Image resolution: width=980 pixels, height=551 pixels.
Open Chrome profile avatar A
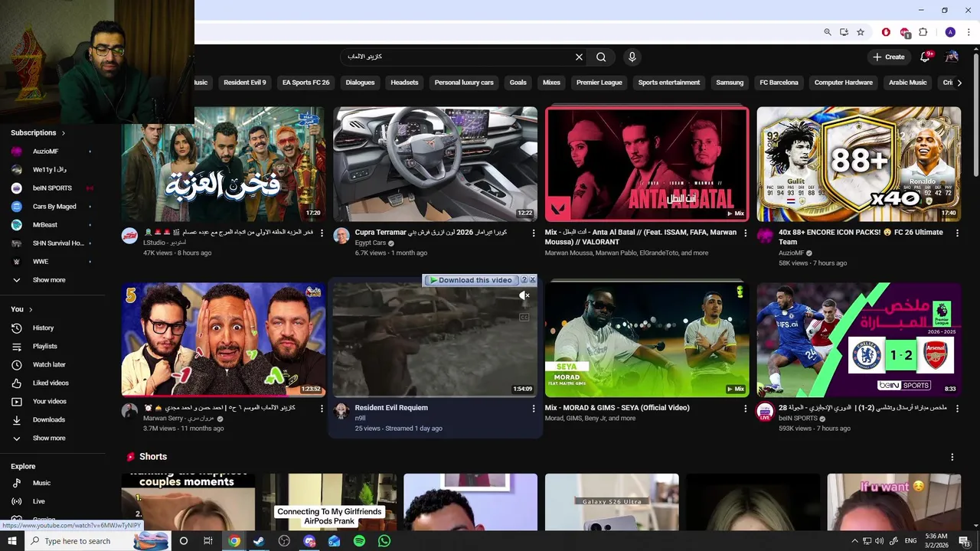pyautogui.click(x=950, y=32)
